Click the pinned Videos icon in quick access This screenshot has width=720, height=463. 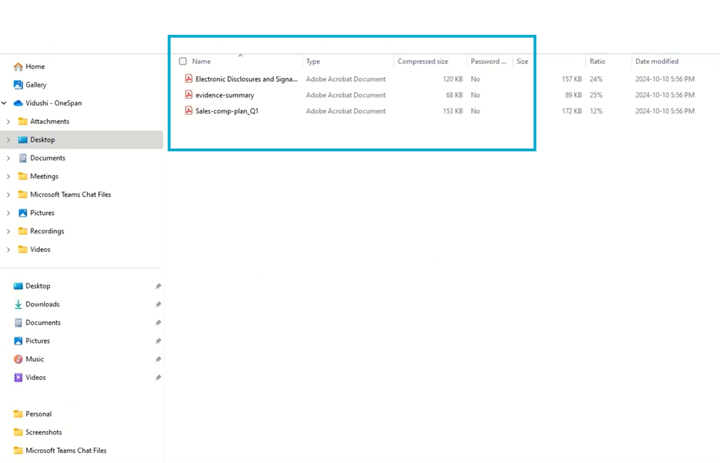coord(18,378)
